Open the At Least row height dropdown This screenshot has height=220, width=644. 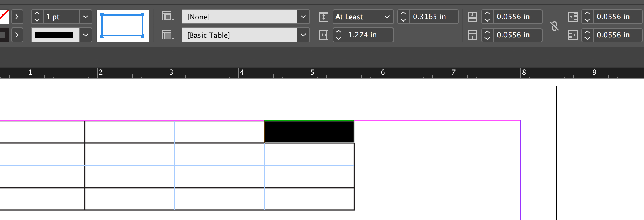click(363, 17)
